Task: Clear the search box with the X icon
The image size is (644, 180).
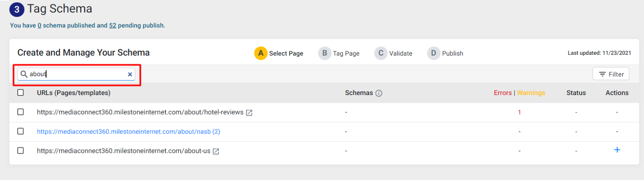Action: coord(130,74)
